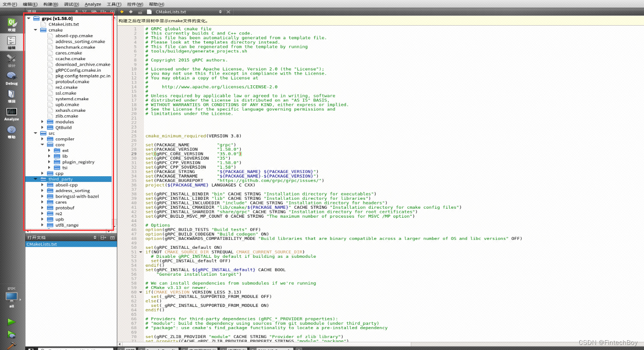Open the Welcome mode with the Qt logo
The width and height of the screenshot is (644, 350).
pyautogui.click(x=12, y=24)
